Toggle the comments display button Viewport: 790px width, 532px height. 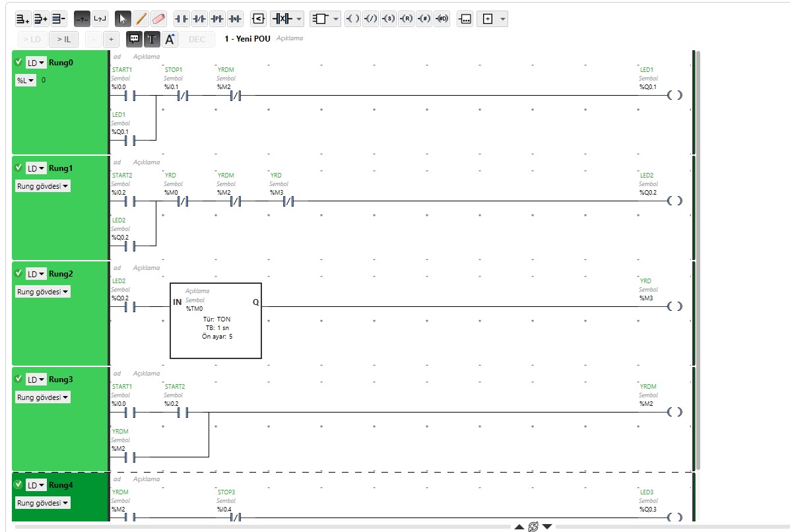(x=134, y=39)
